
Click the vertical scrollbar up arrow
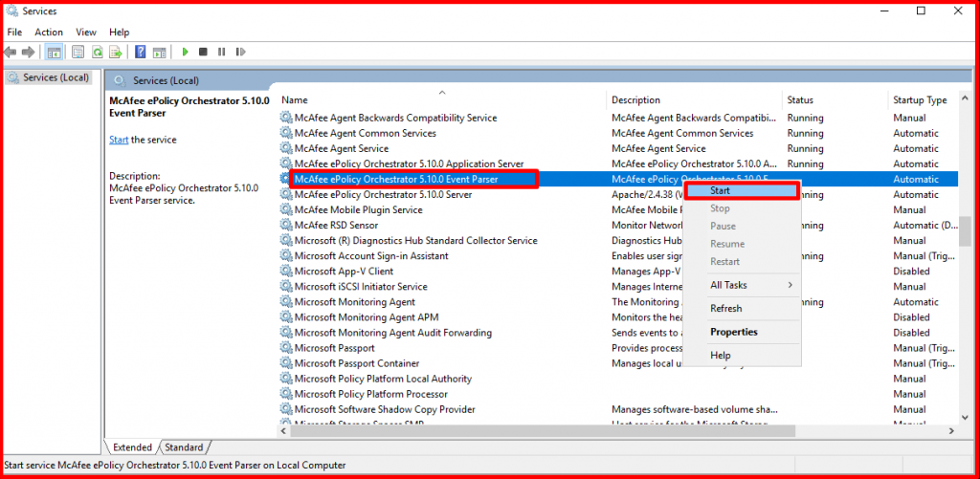(965, 100)
